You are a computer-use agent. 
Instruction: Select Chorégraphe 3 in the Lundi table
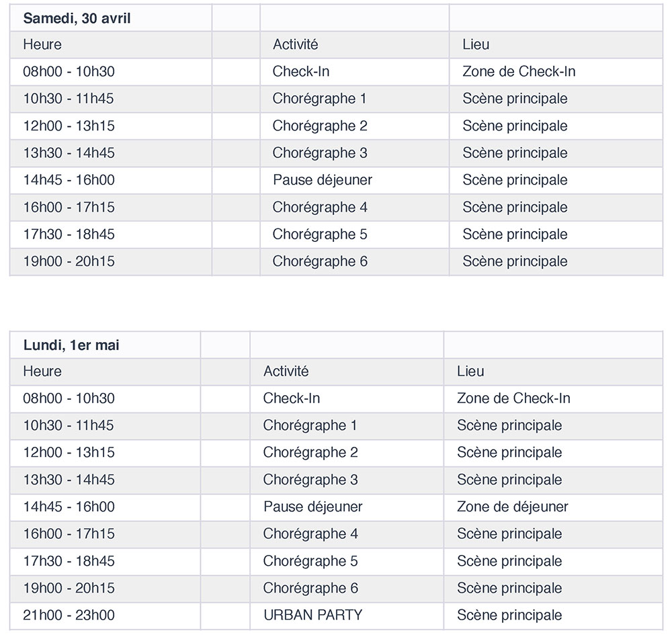tap(310, 480)
